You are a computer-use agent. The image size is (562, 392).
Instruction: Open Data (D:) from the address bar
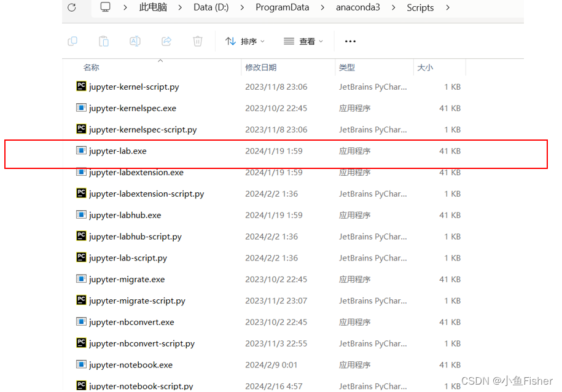click(211, 7)
